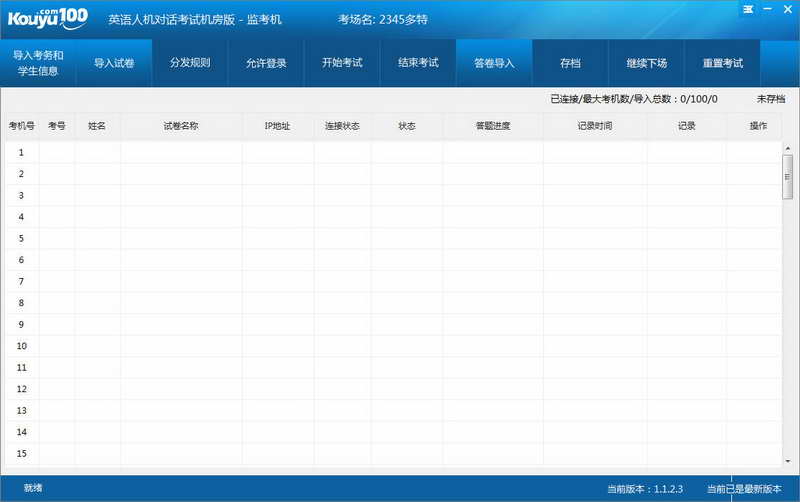
Task: Click the vertical scrollbar thumb
Action: (788, 177)
